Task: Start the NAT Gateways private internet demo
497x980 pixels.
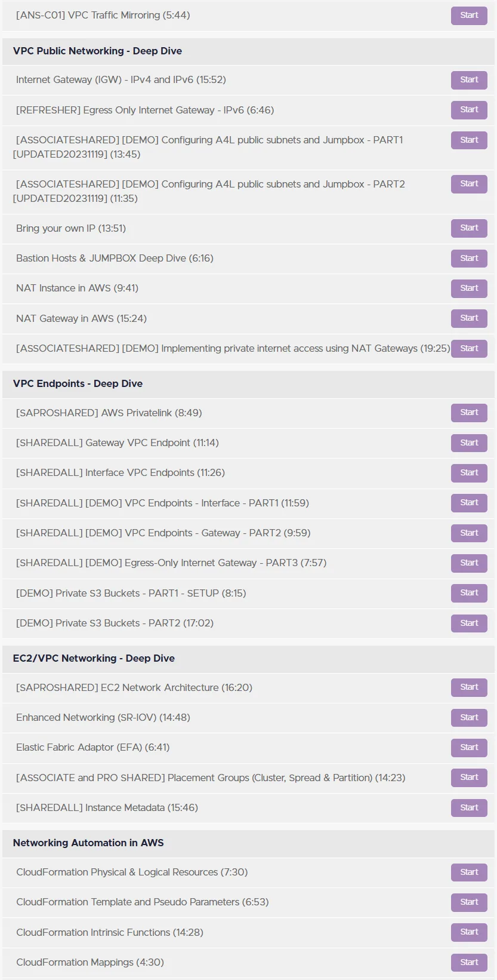Action: tap(469, 349)
